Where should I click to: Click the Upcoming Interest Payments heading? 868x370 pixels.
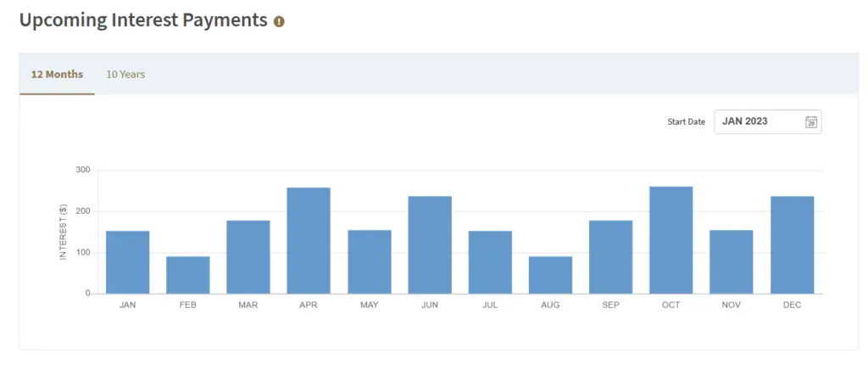click(x=143, y=20)
